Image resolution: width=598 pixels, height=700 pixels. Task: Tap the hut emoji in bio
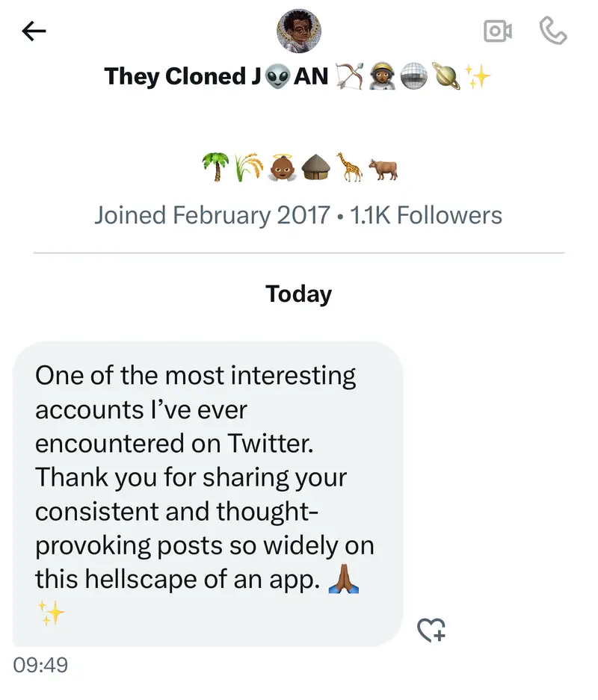pos(315,169)
